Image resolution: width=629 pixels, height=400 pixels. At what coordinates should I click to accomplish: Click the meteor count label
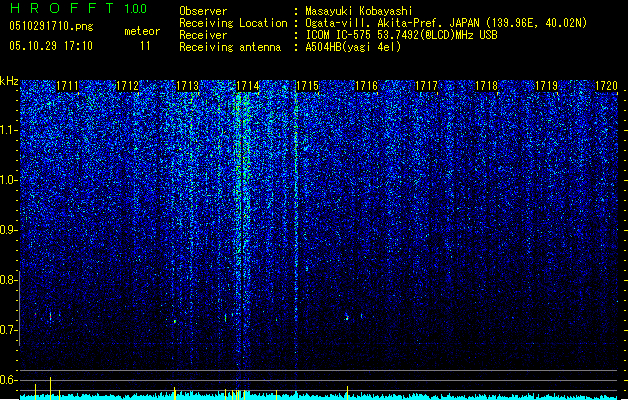pyautogui.click(x=142, y=31)
